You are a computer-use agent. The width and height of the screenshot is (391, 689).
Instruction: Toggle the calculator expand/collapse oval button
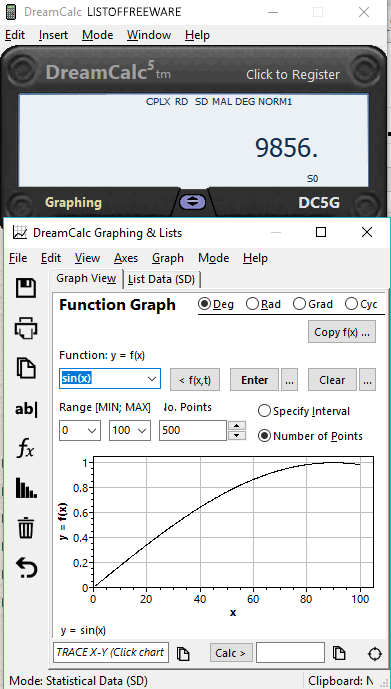[193, 202]
